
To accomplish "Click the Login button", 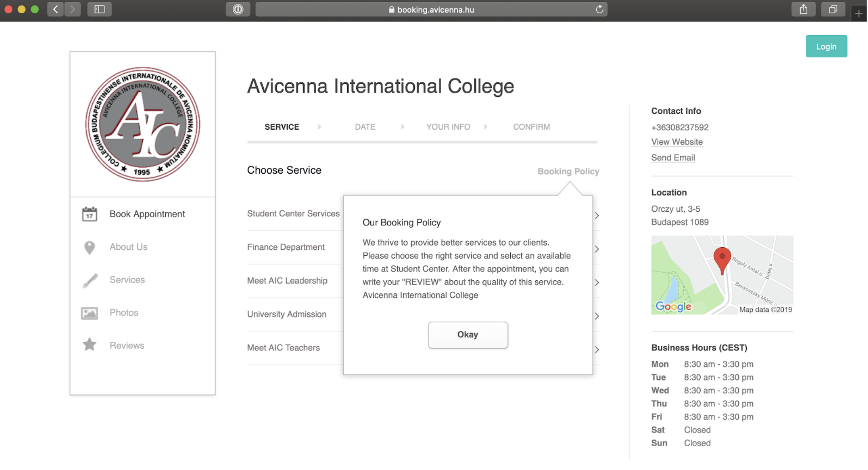I will [x=826, y=47].
